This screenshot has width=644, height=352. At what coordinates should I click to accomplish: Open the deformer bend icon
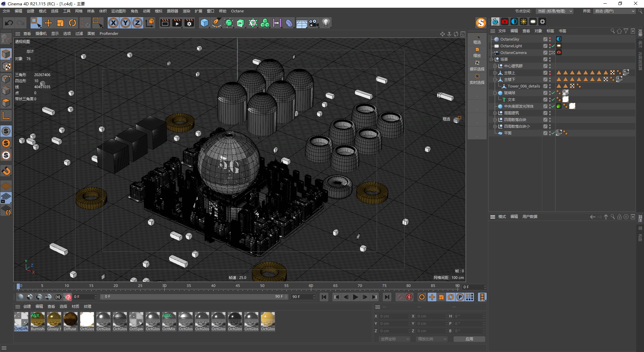click(x=289, y=23)
